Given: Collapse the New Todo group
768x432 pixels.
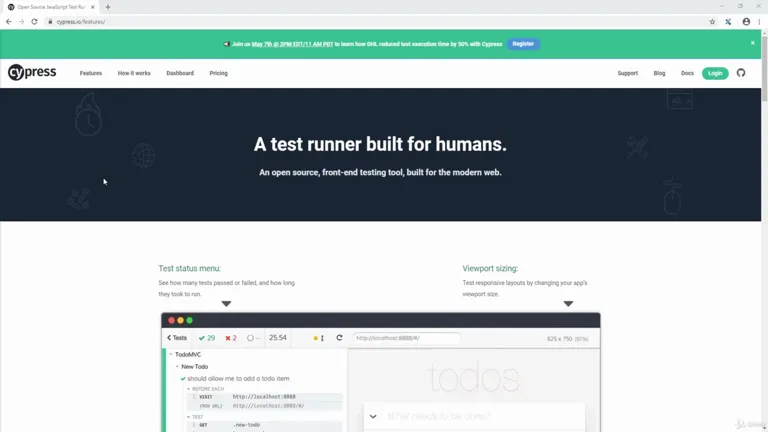Looking at the screenshot, I should click(x=177, y=366).
